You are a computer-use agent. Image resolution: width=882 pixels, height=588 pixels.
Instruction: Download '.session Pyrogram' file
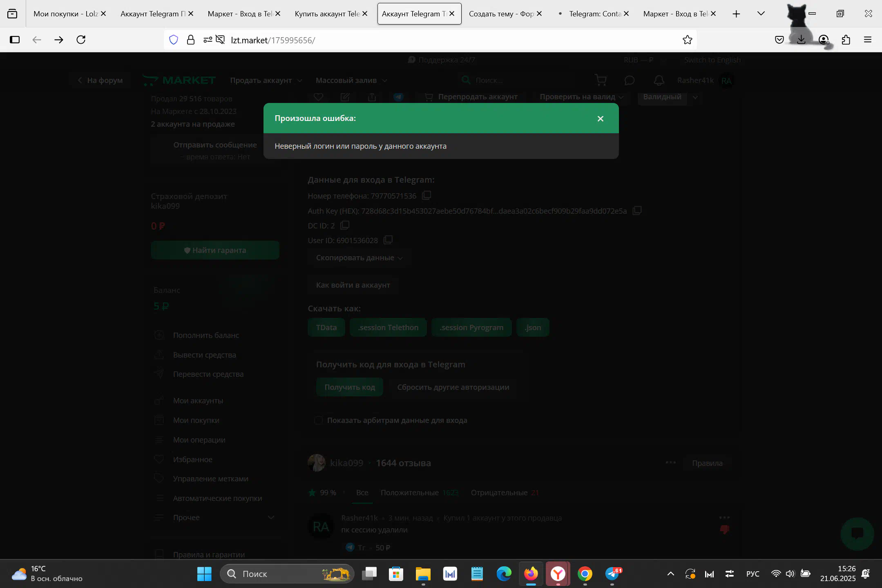[x=471, y=328]
